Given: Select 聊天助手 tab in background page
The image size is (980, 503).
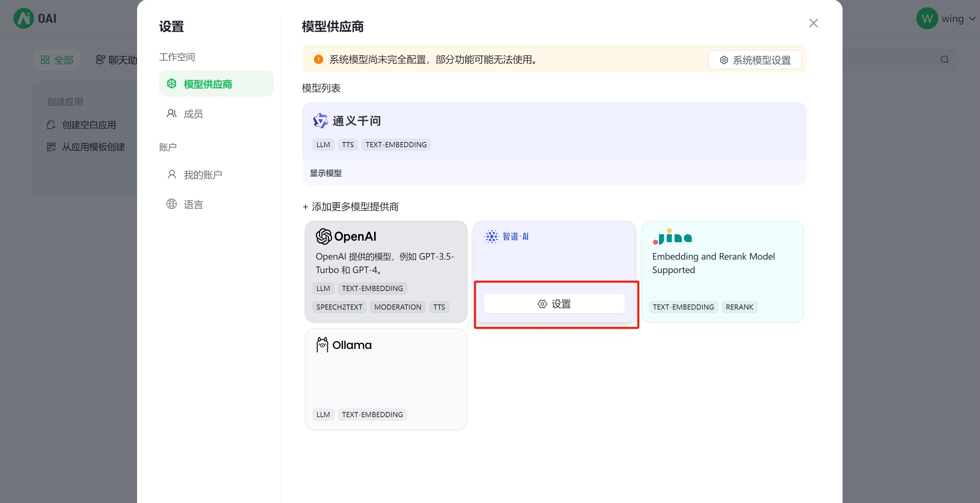Looking at the screenshot, I should coord(116,60).
